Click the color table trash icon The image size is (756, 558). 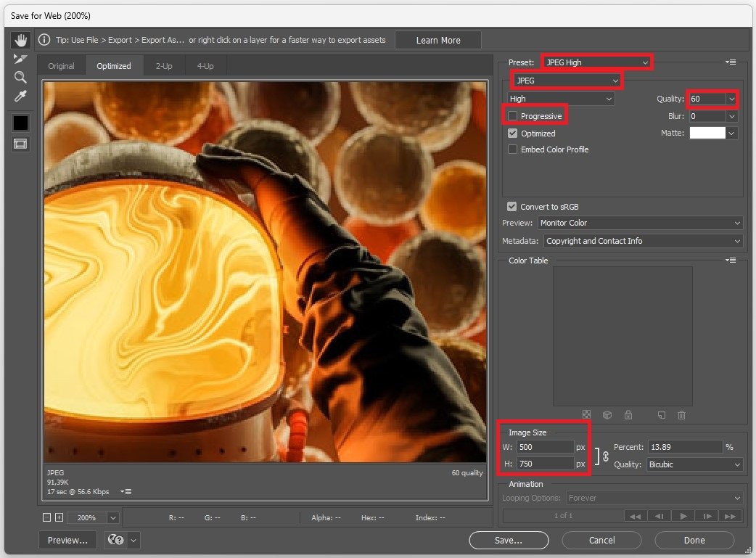(681, 415)
